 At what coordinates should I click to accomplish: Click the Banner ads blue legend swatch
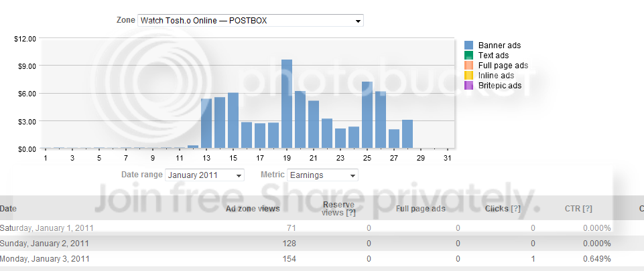[x=469, y=46]
